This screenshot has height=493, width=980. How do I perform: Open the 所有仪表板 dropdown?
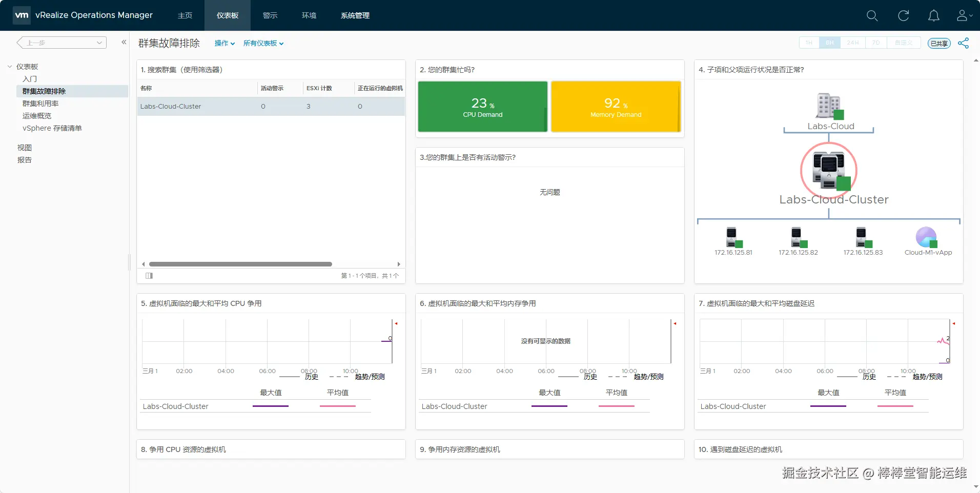[263, 44]
